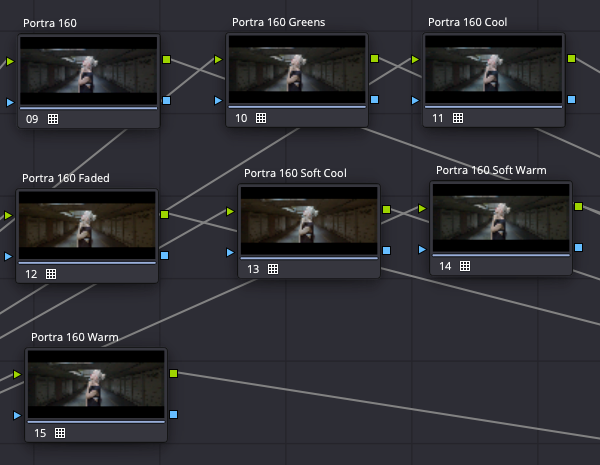Screen dimensions: 600x465
Task: Click blue key output of Portra 160 Cool
Action: (x=571, y=100)
